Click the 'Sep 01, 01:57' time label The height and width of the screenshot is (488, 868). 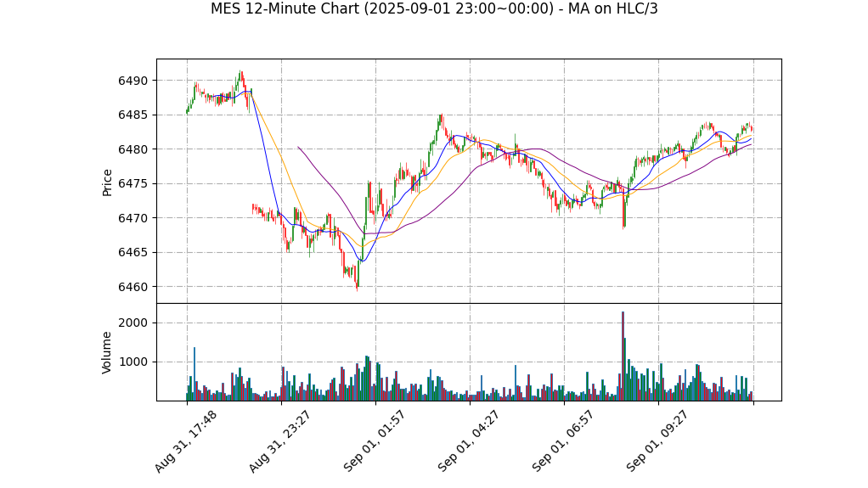point(375,441)
